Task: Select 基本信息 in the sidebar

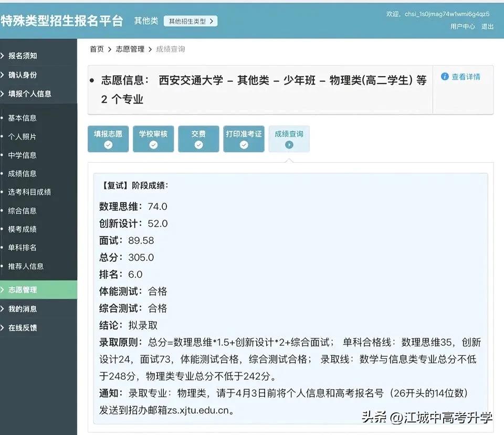Action: coord(22,118)
